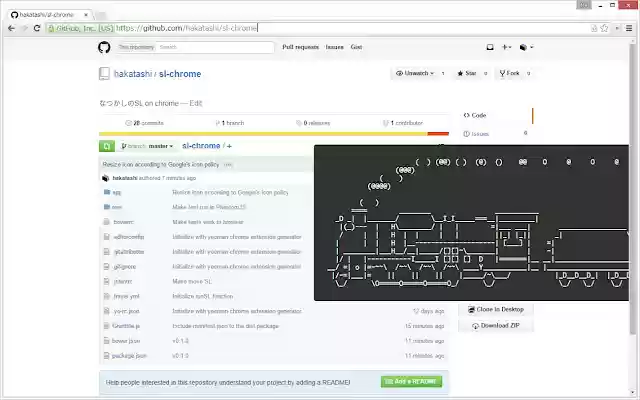Open the .gitignore file

pyautogui.click(x=124, y=267)
